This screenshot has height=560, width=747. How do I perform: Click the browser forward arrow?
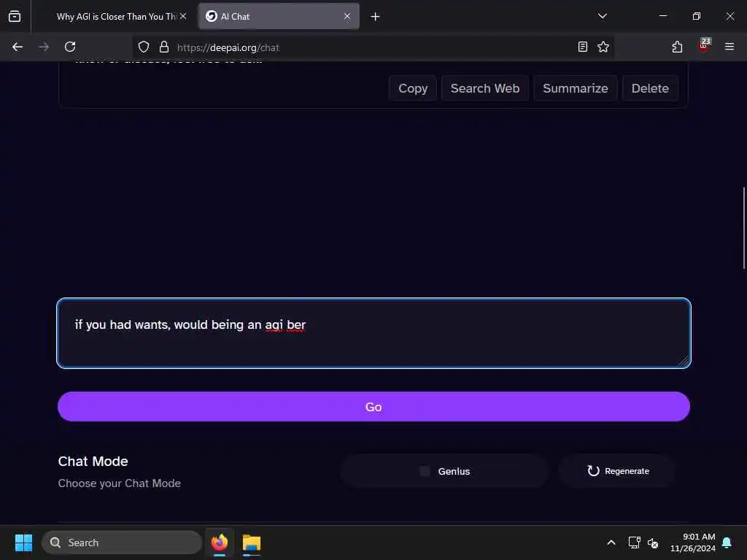(x=43, y=47)
